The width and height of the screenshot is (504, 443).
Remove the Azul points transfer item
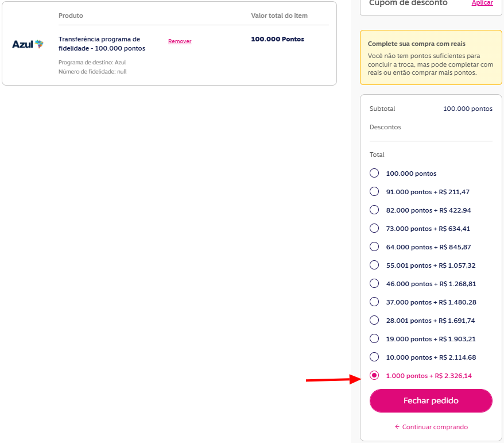(180, 41)
